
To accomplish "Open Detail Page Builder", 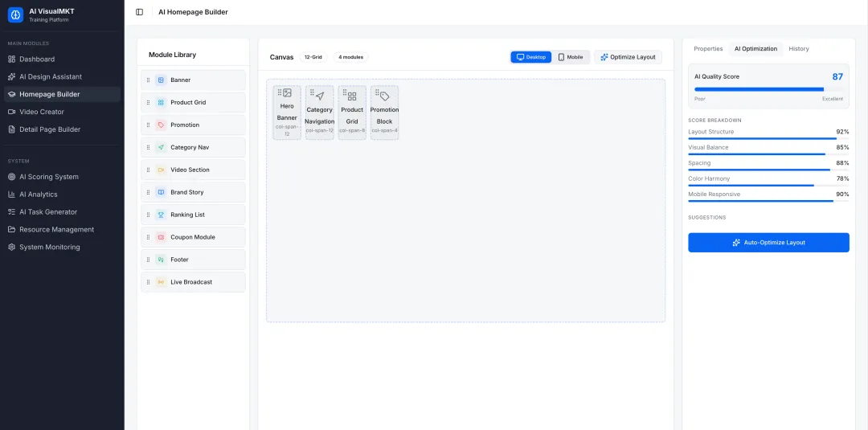I will coord(62,129).
